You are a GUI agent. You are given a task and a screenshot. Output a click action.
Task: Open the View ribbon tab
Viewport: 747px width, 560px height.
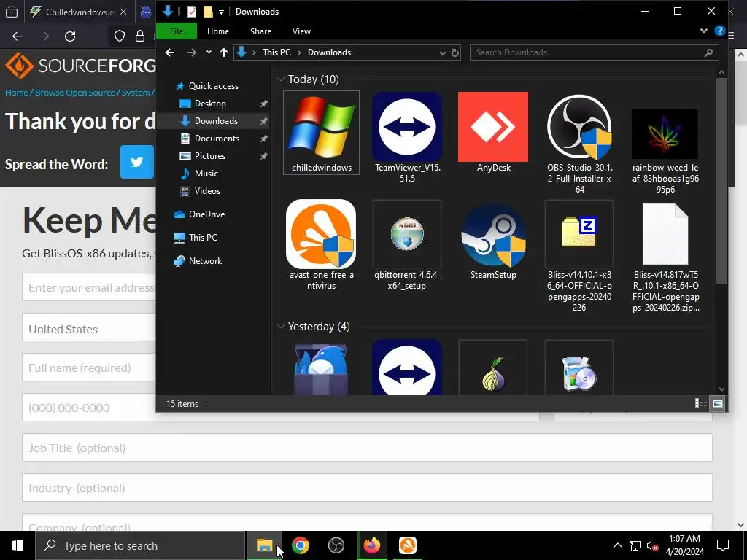point(301,31)
